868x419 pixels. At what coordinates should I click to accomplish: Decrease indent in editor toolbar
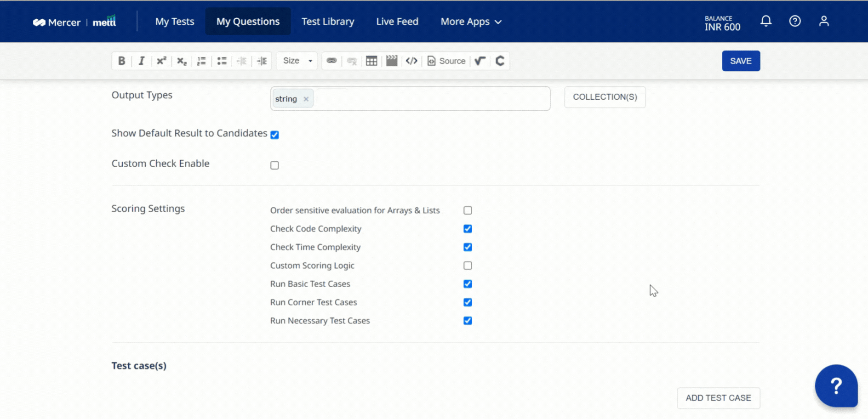[242, 61]
